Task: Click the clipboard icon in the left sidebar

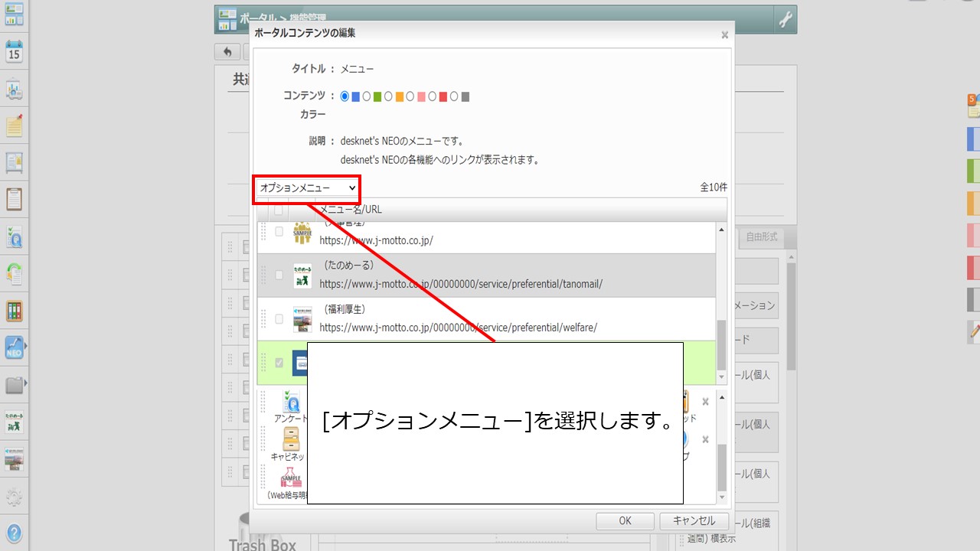Action: [x=14, y=199]
